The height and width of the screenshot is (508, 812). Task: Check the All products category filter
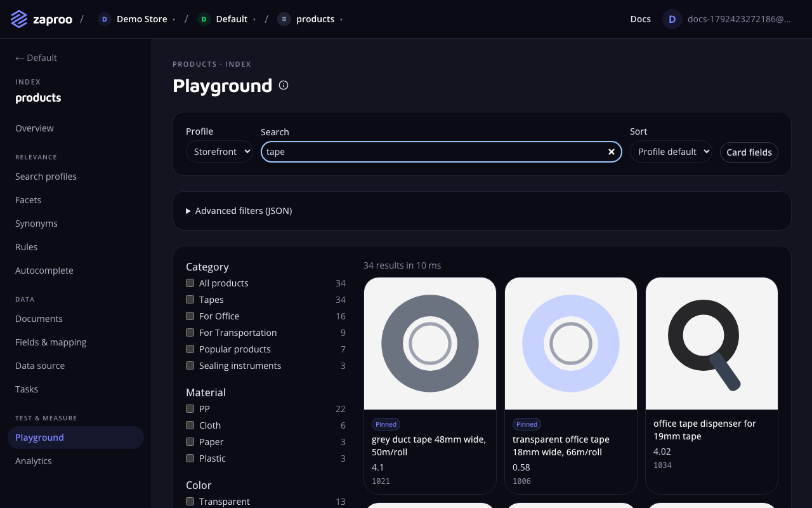190,283
